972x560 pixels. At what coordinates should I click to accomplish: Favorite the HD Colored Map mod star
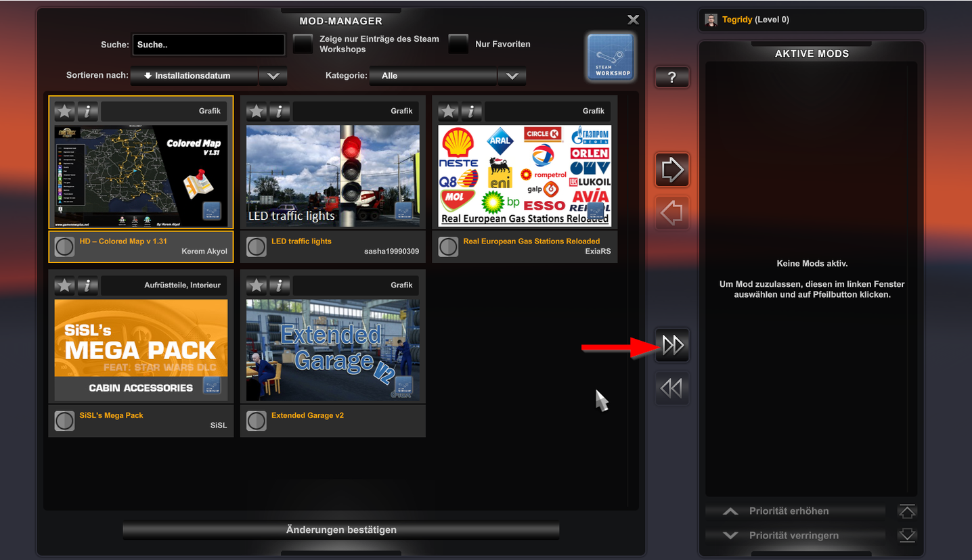coord(64,110)
